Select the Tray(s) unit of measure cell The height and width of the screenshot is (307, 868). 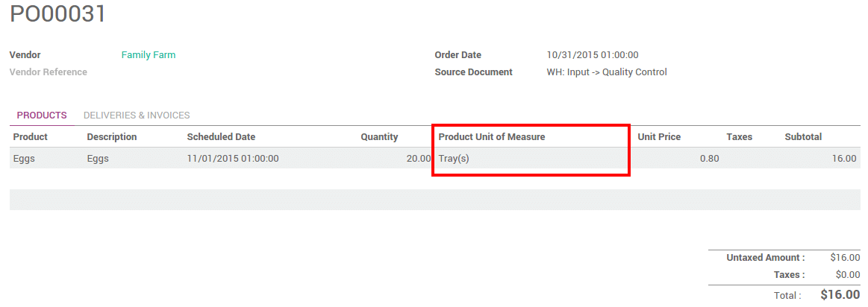click(454, 159)
